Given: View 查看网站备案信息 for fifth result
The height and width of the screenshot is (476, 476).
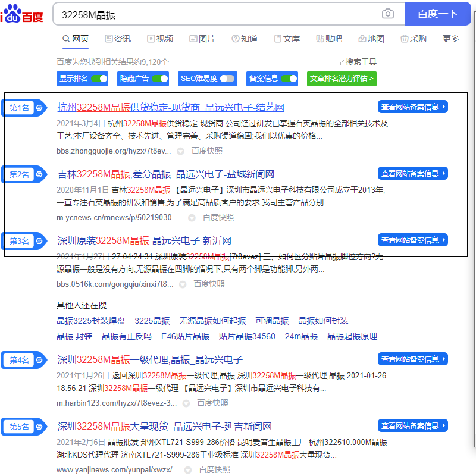Looking at the screenshot, I should (413, 426).
